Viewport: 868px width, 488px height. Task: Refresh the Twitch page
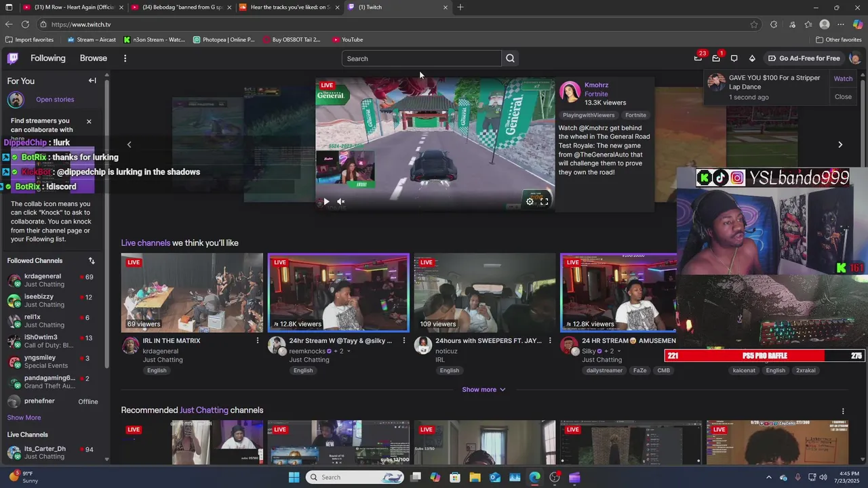(x=25, y=24)
